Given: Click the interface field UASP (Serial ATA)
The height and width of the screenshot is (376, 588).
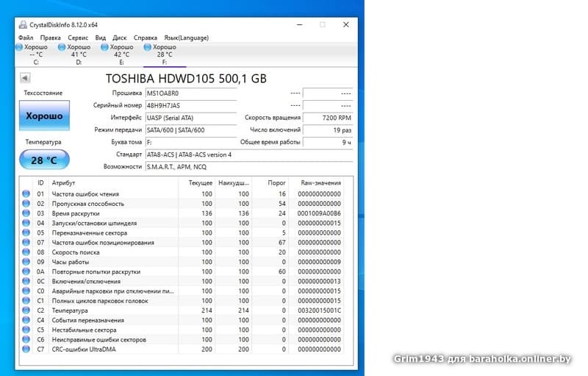Looking at the screenshot, I should [x=191, y=118].
